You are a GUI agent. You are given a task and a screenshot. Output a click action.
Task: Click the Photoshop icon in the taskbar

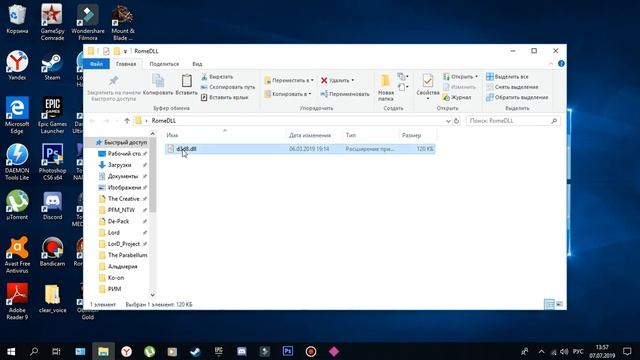pos(288,351)
